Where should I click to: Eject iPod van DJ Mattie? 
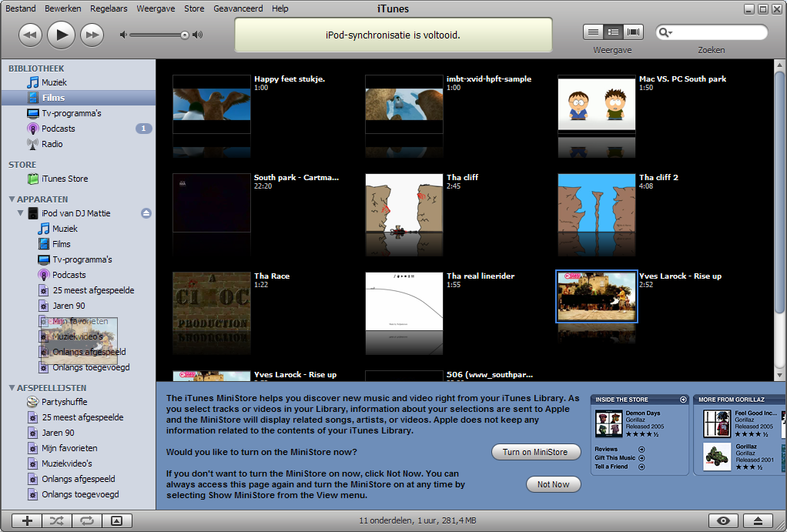click(x=146, y=213)
